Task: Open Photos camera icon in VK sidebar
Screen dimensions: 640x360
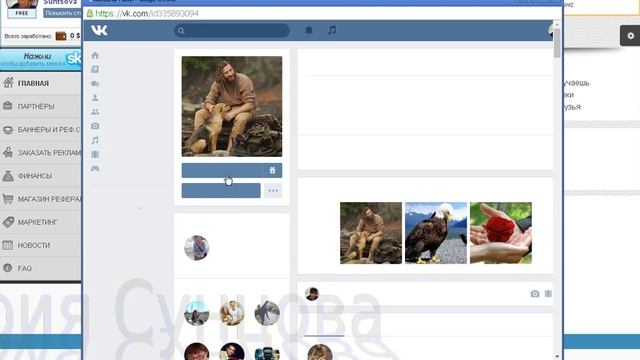Action: point(95,126)
